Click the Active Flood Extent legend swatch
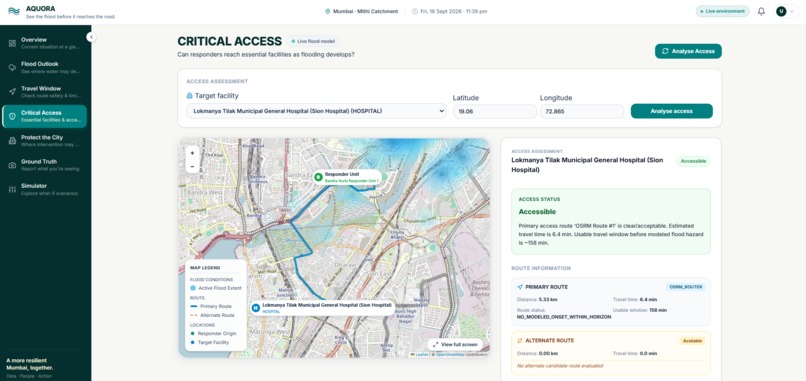 tap(193, 288)
